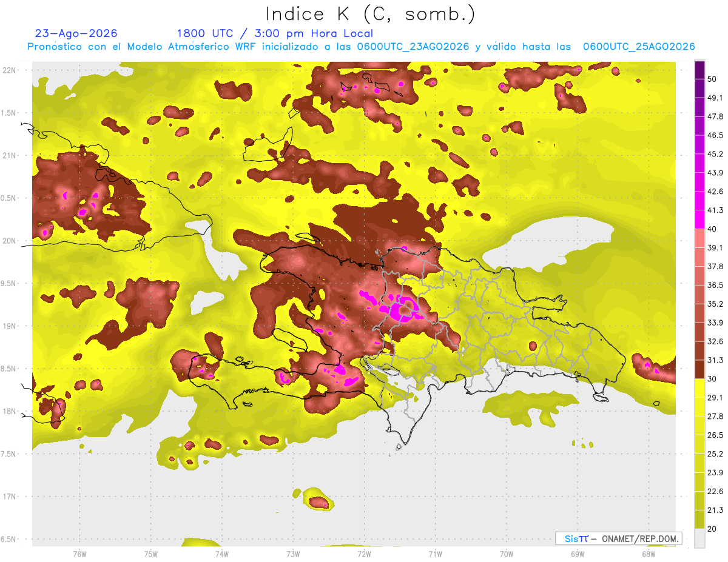Click the colorbar value "26.5"
The image size is (728, 562).
(715, 435)
